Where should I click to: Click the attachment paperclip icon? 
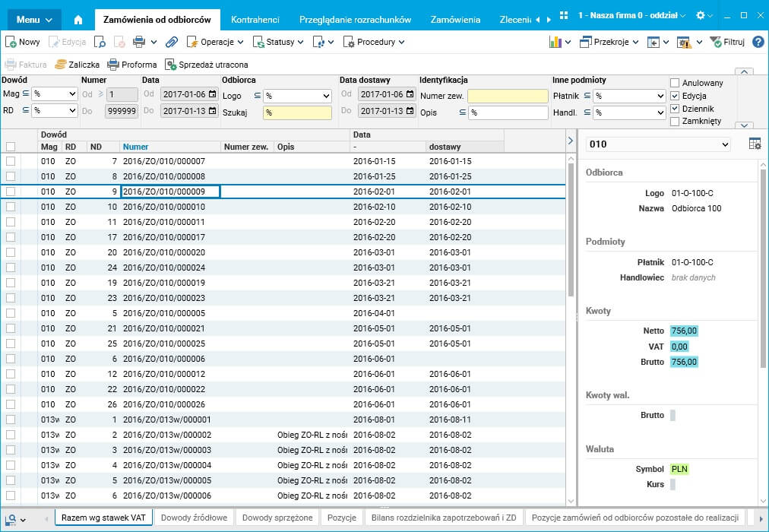[172, 42]
